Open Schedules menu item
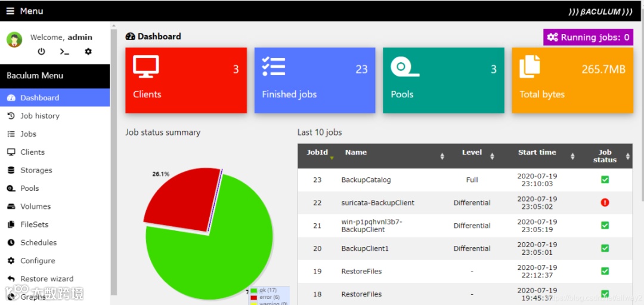Image resolution: width=644 pixels, height=305 pixels. tap(55, 242)
